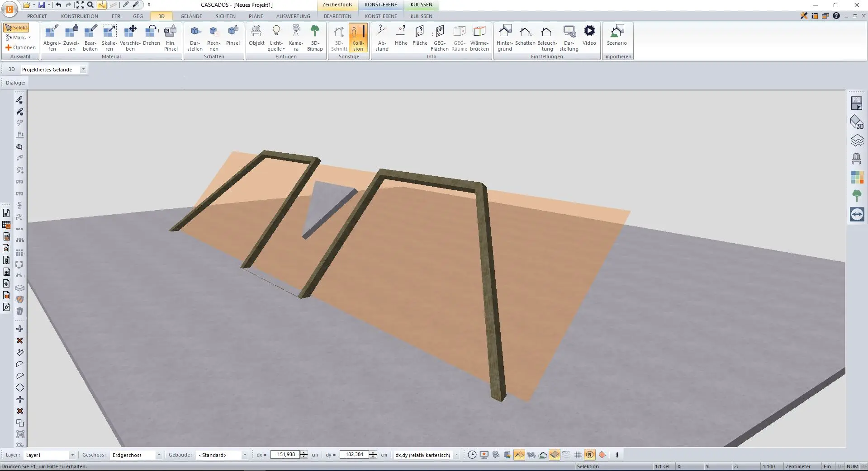
Task: Click the save disk icon
Action: [x=42, y=5]
